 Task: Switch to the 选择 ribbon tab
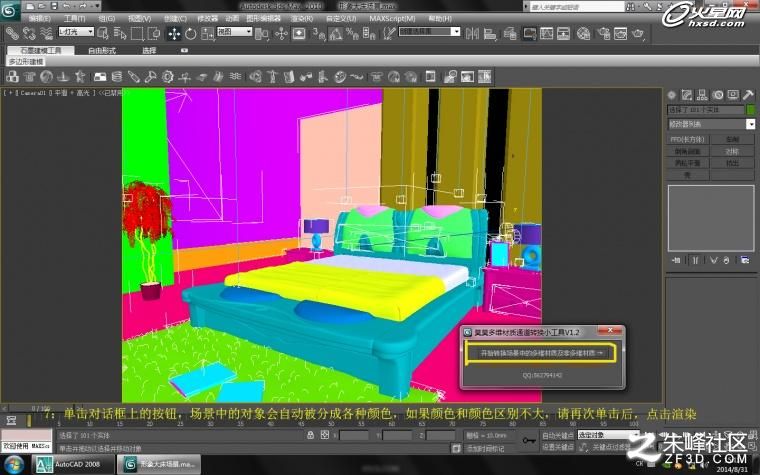(x=149, y=50)
